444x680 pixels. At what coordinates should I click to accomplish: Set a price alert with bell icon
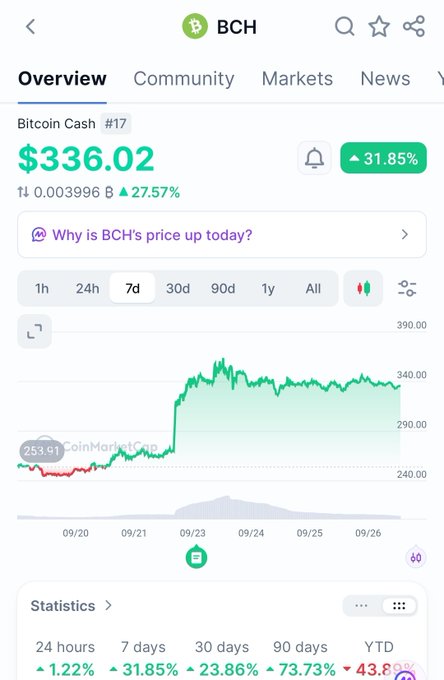pos(314,158)
